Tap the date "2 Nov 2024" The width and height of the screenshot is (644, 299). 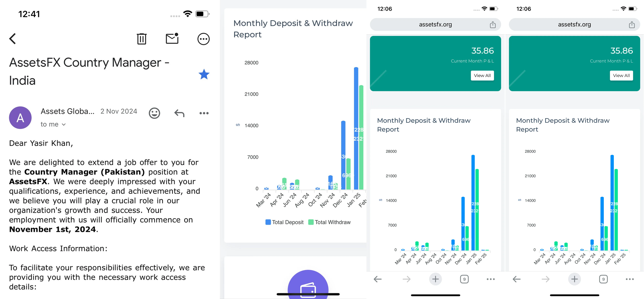point(119,111)
